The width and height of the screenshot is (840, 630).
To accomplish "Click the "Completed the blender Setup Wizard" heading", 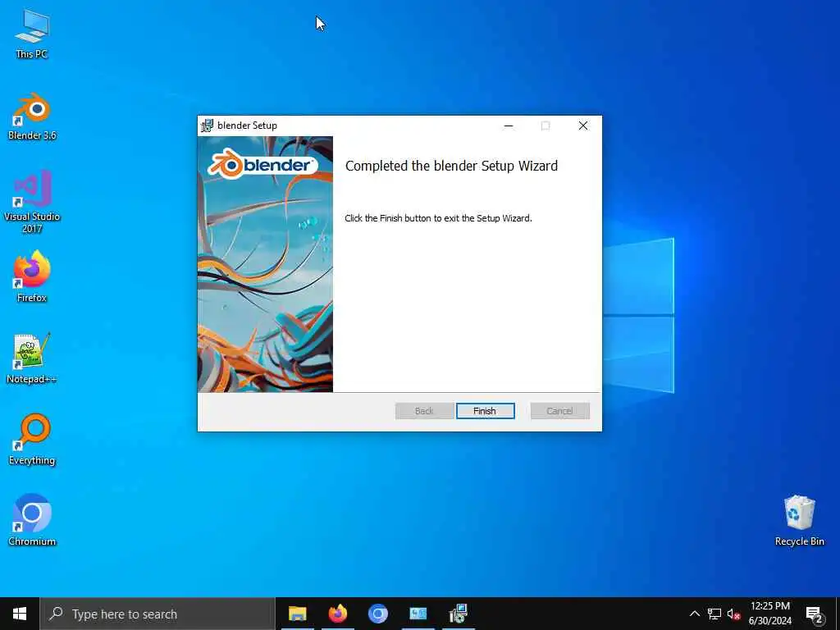I will [452, 166].
